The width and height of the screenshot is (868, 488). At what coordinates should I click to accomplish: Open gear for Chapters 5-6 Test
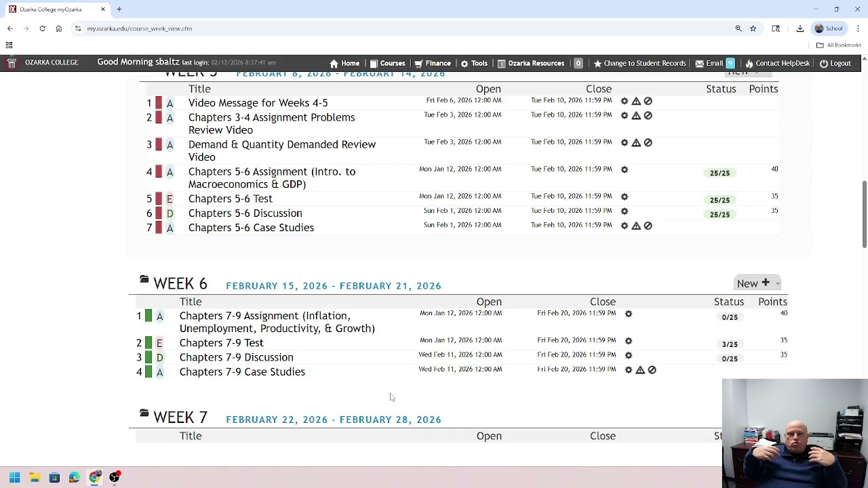point(625,197)
